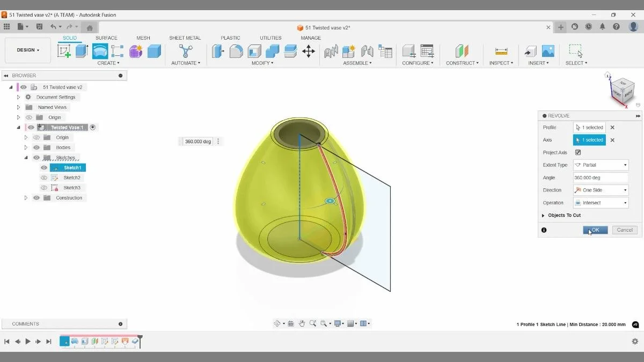
Task: Toggle visibility of Construction folder
Action: tap(36, 198)
